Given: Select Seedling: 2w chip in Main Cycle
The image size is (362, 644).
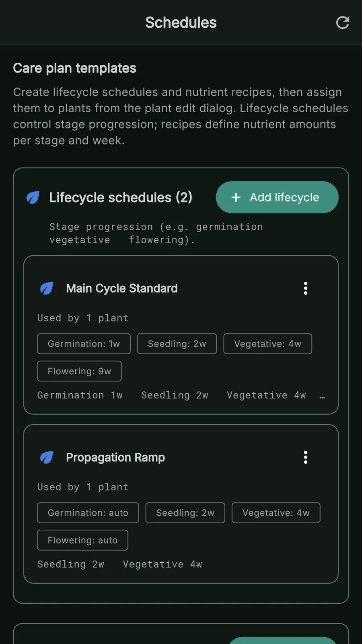Looking at the screenshot, I should click(177, 344).
